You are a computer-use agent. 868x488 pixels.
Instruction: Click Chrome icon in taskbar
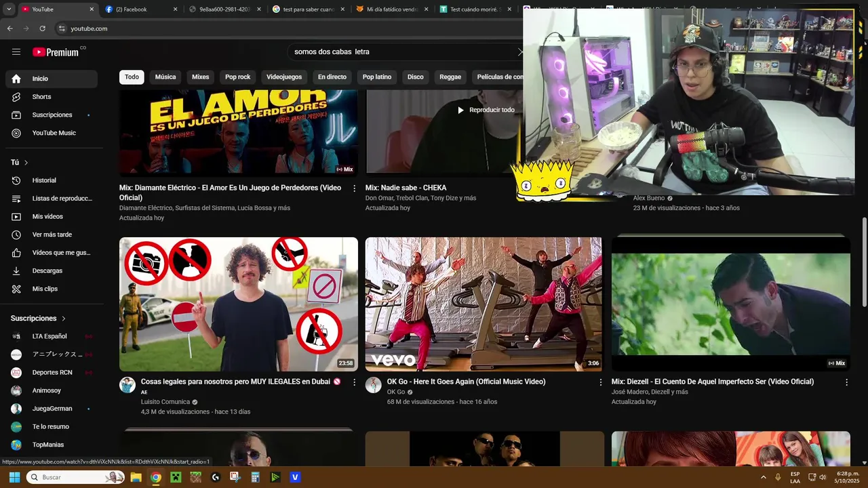[x=155, y=477]
